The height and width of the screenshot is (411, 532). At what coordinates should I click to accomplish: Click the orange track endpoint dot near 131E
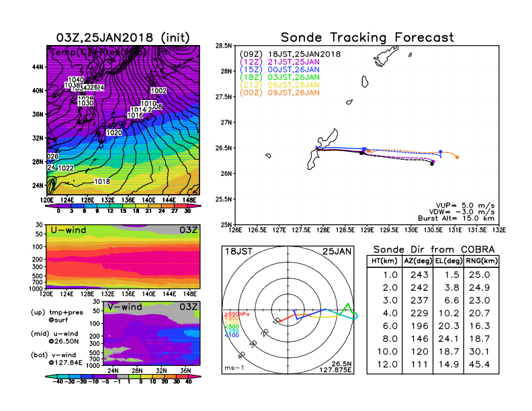tap(457, 157)
